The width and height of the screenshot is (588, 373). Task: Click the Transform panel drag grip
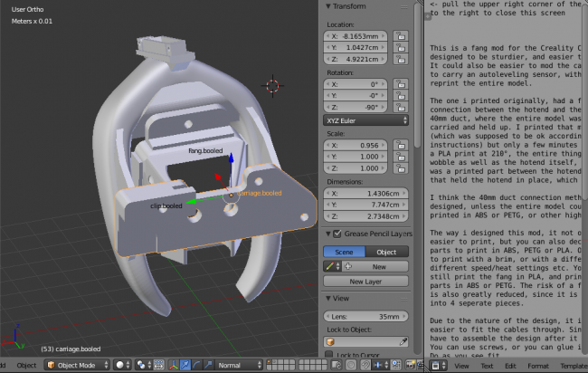point(403,6)
